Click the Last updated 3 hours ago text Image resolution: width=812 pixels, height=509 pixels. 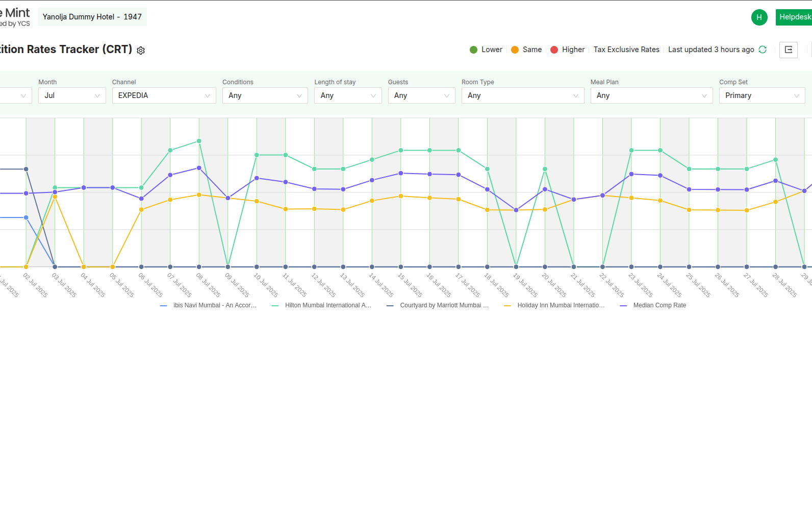(x=711, y=50)
